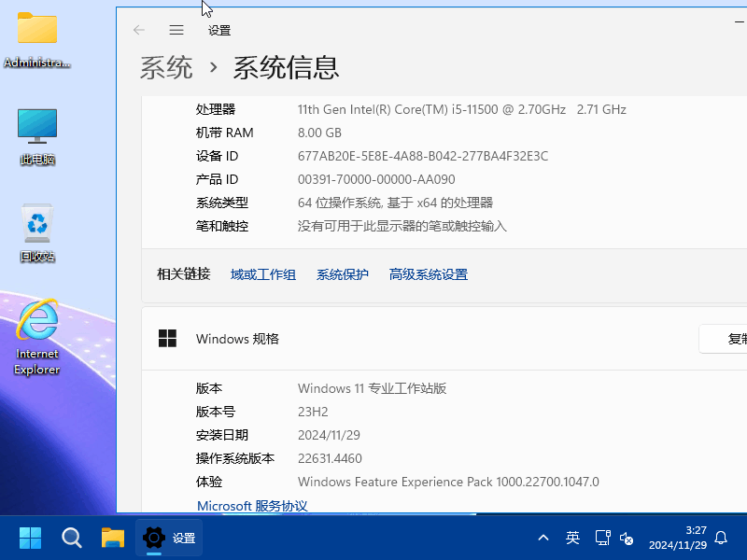Viewport: 747px width, 560px height.
Task: Click the 笔和触控 row label
Action: tap(222, 226)
